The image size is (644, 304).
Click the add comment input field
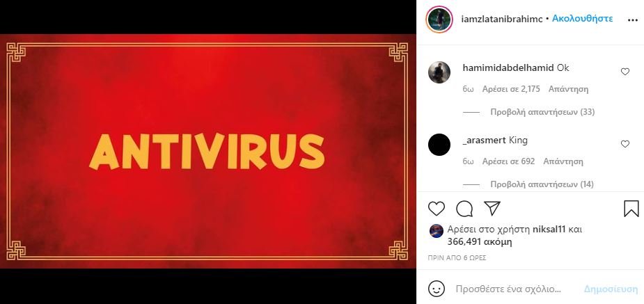517,289
